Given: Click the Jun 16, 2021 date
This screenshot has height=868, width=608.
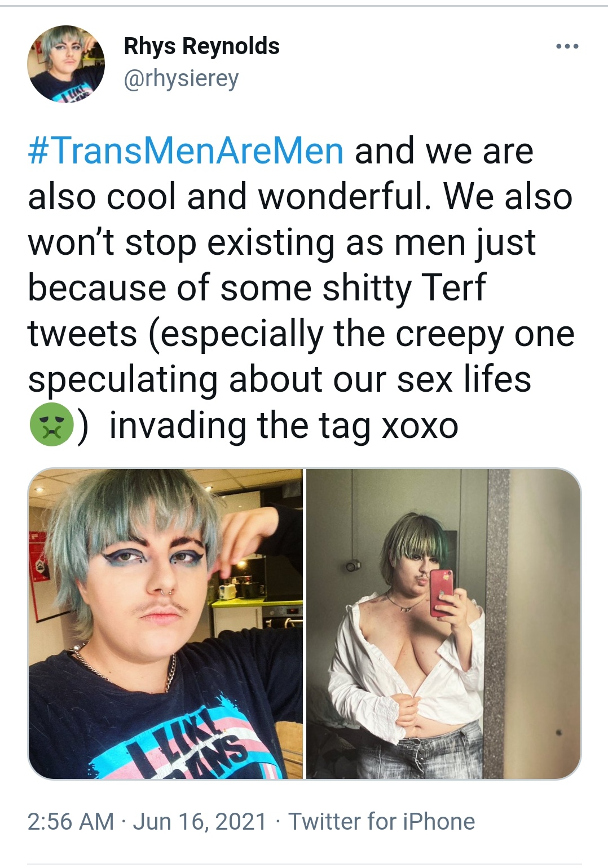Looking at the screenshot, I should click(x=200, y=821).
